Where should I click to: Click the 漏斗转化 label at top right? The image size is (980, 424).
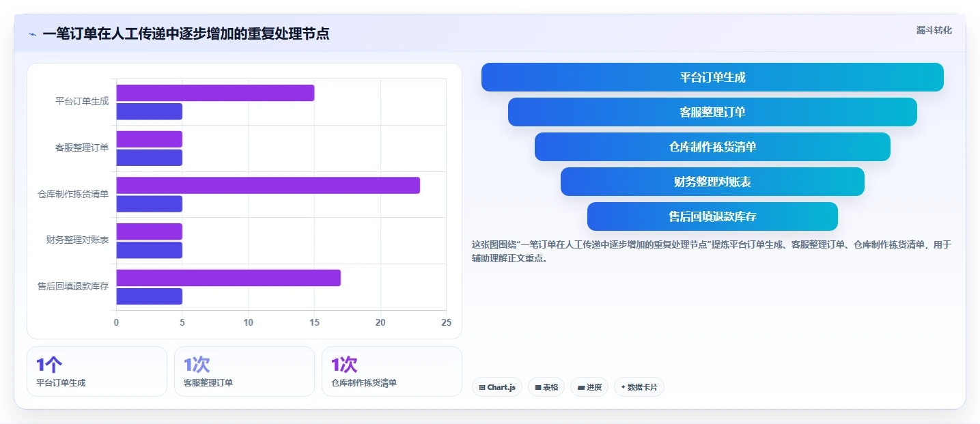934,30
